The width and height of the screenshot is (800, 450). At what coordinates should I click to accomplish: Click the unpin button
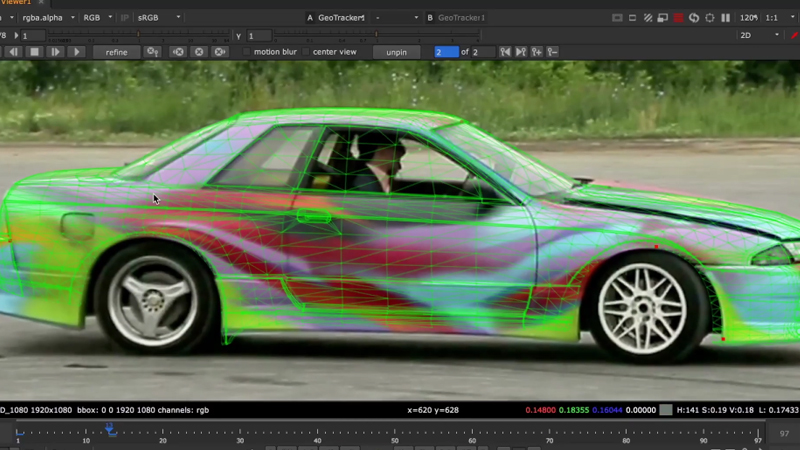coord(396,52)
